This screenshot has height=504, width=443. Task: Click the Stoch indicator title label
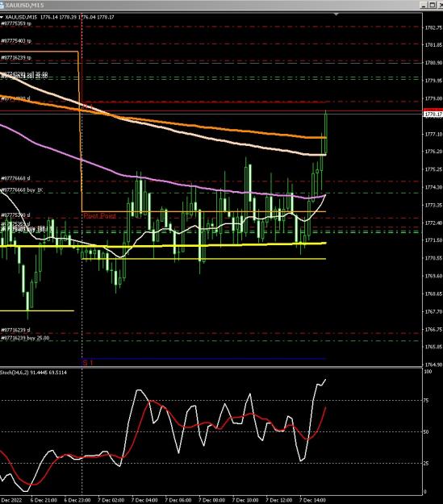coord(33,373)
